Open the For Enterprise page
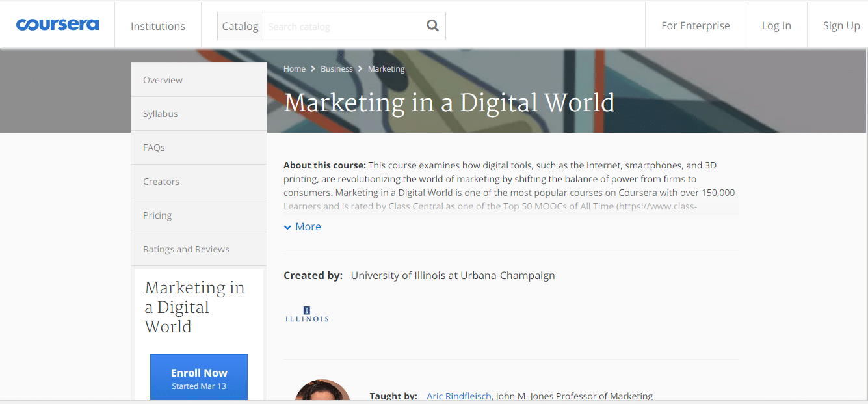This screenshot has height=404, width=868. [x=696, y=25]
